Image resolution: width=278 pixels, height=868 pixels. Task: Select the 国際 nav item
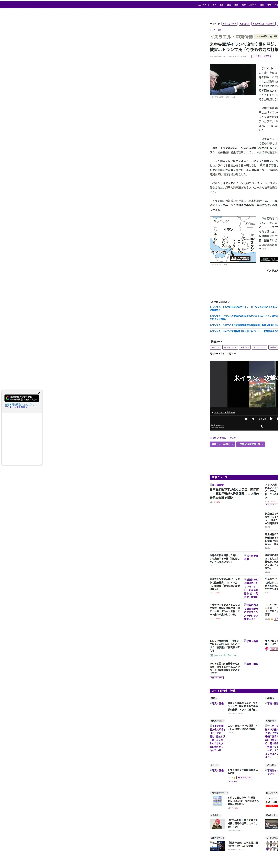[262, 5]
